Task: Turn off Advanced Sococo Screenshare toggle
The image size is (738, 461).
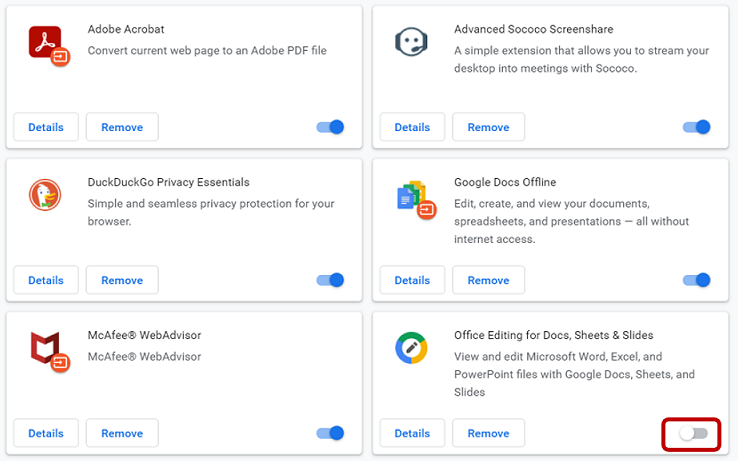Action: coord(697,127)
